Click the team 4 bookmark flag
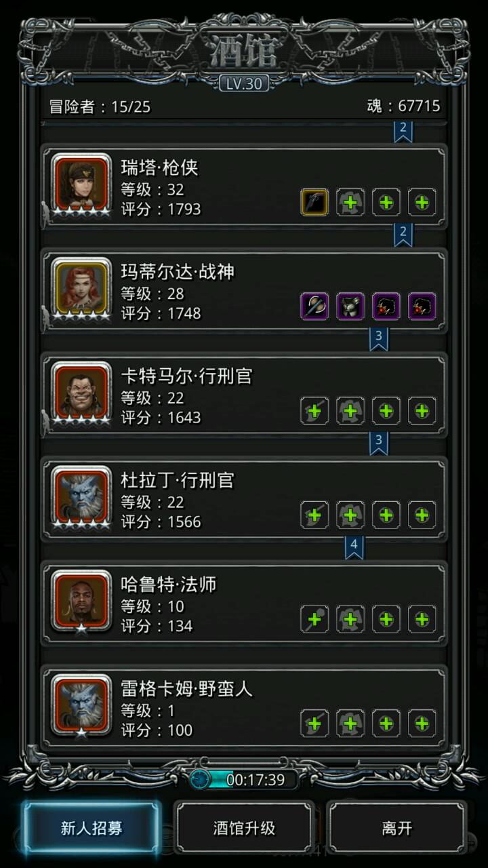Screen dimensions: 488x868 point(354,547)
